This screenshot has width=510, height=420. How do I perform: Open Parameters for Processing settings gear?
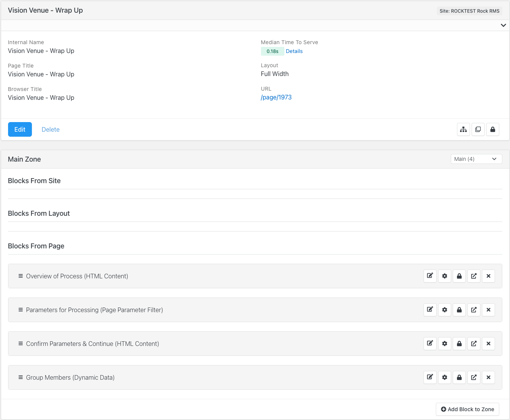tap(445, 310)
